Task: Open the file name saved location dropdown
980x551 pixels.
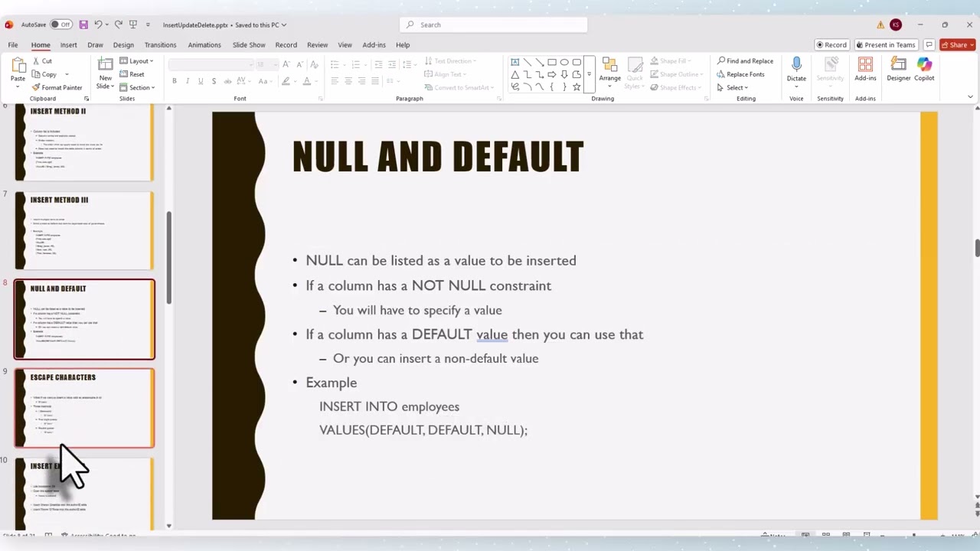Action: pos(284,24)
